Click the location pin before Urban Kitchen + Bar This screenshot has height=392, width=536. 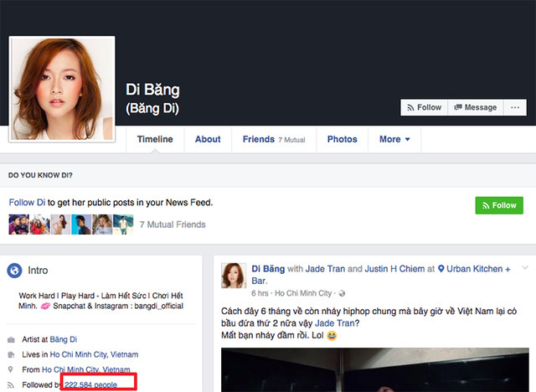click(x=430, y=269)
